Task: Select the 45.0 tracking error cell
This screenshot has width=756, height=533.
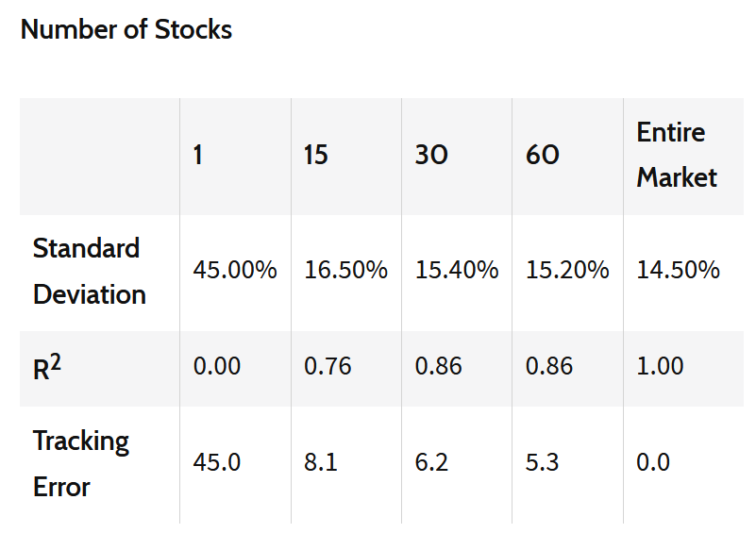Action: coord(216,462)
